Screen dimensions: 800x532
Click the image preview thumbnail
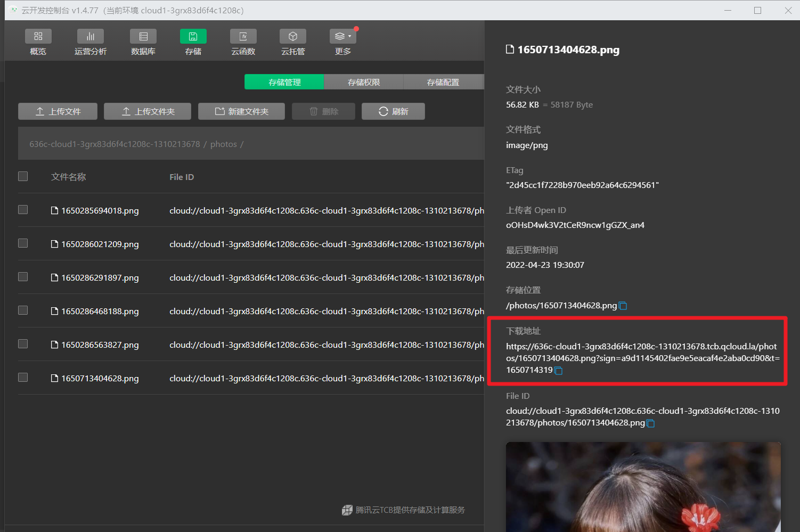643,487
